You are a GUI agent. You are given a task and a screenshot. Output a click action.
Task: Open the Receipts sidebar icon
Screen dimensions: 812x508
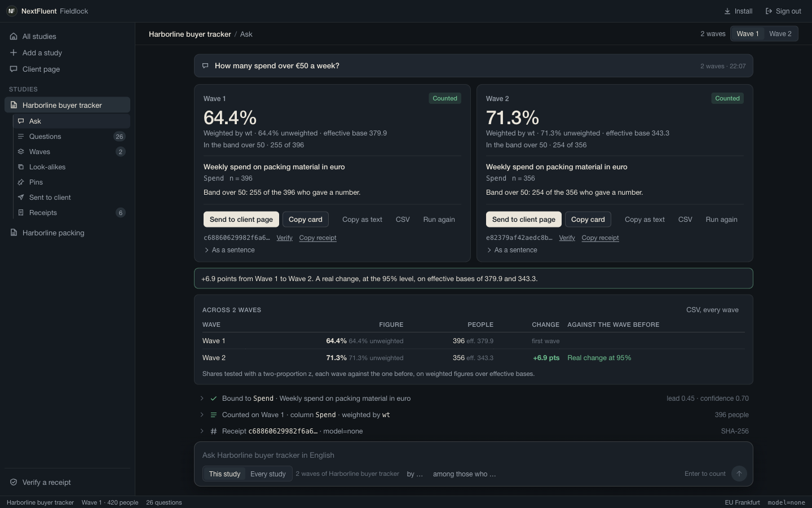[x=21, y=213]
